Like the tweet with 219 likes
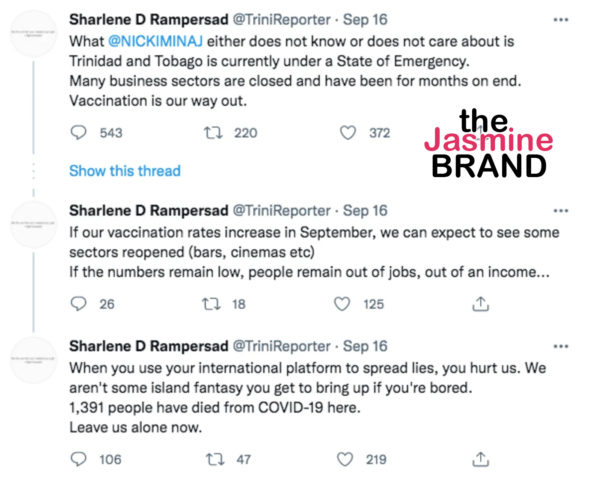595x480 pixels. [x=345, y=459]
